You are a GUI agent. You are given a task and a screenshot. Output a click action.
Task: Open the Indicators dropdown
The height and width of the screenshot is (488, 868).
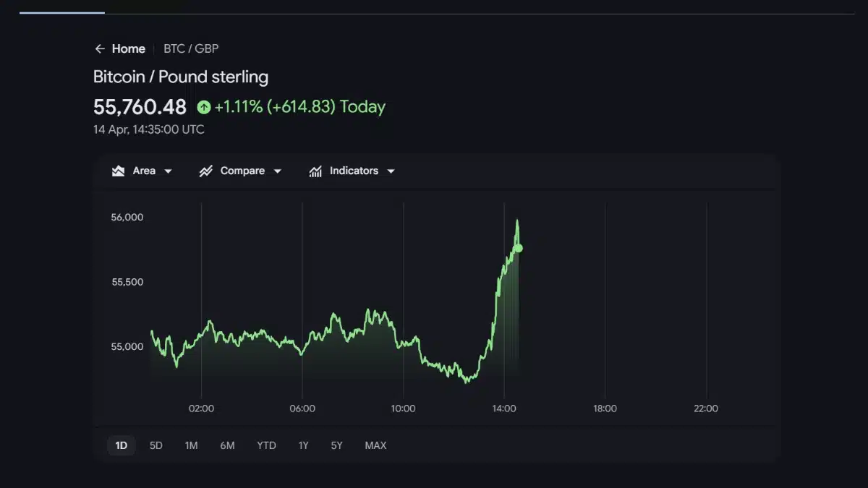[391, 171]
